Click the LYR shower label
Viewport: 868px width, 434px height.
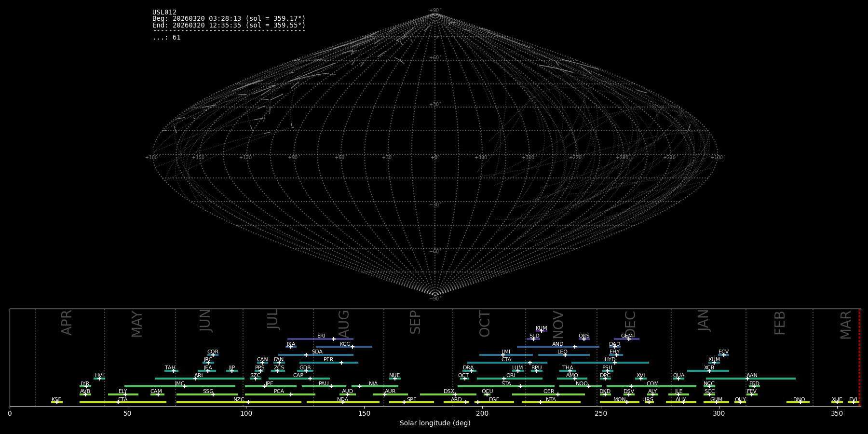pyautogui.click(x=85, y=384)
